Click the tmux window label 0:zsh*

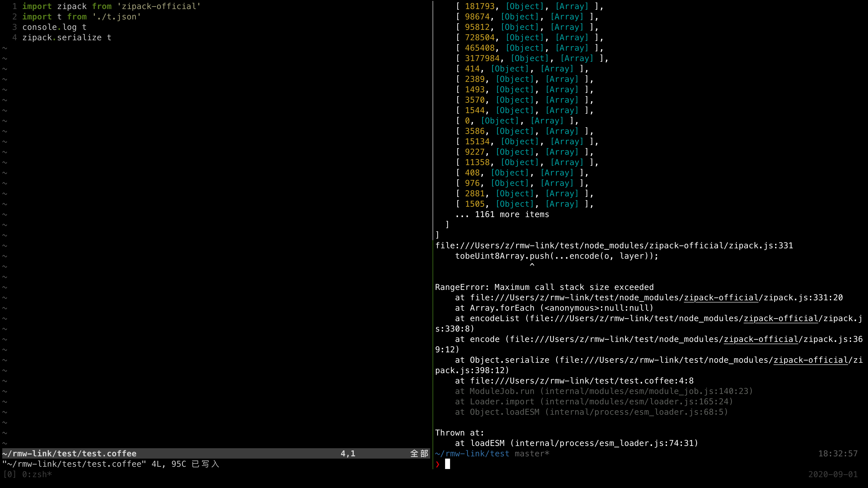(x=37, y=474)
